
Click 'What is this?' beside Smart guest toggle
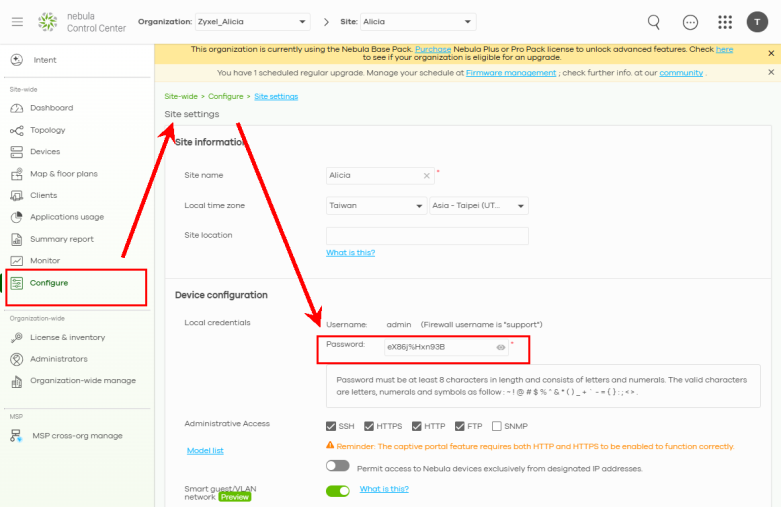click(x=384, y=489)
